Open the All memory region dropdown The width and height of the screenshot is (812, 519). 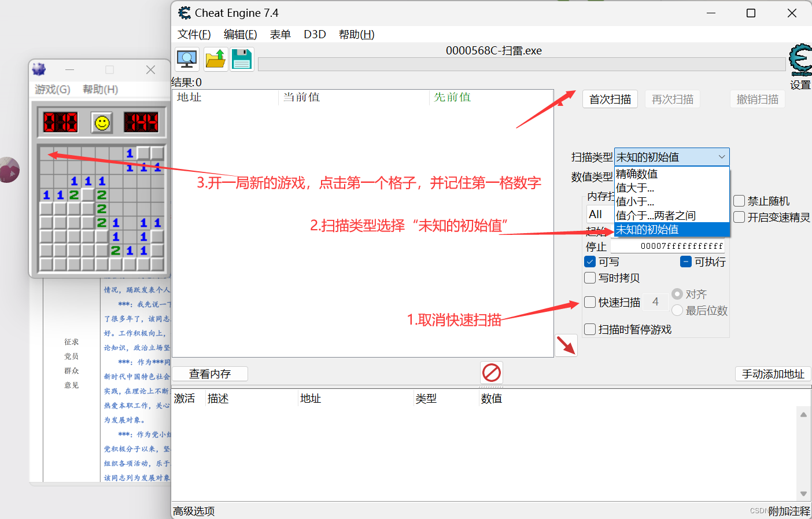(600, 214)
